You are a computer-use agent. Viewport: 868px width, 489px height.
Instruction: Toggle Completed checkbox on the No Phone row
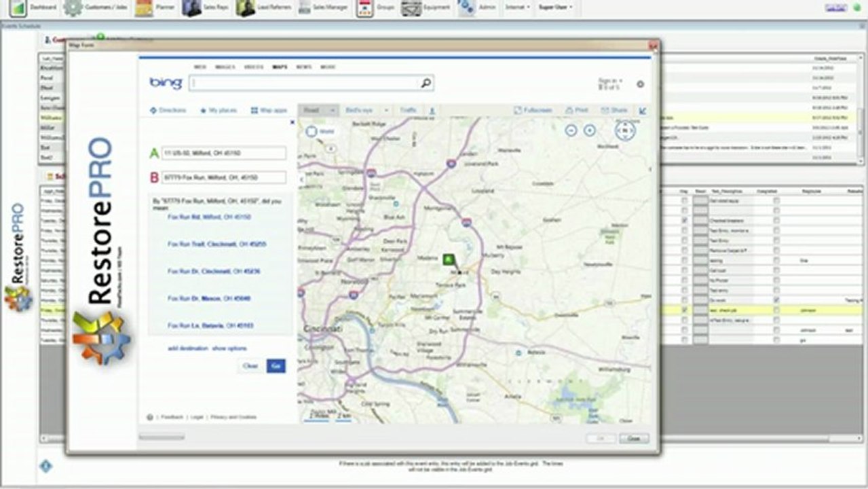[776, 280]
